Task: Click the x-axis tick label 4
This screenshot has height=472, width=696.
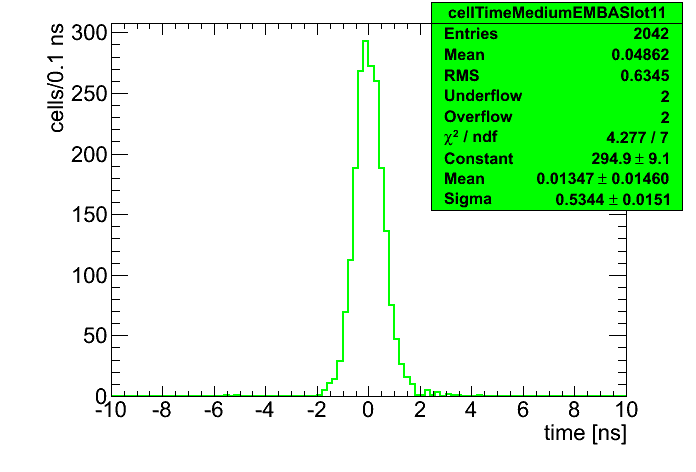Action: click(471, 410)
